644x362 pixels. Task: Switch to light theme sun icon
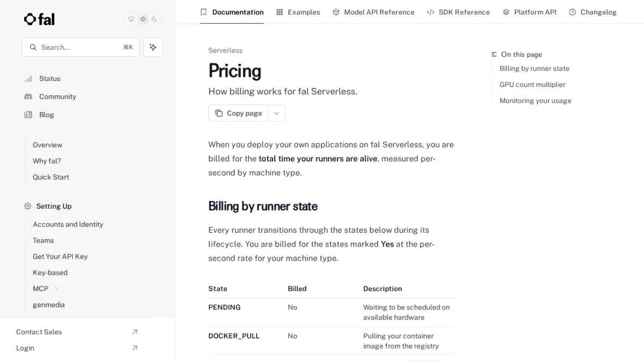click(x=143, y=19)
